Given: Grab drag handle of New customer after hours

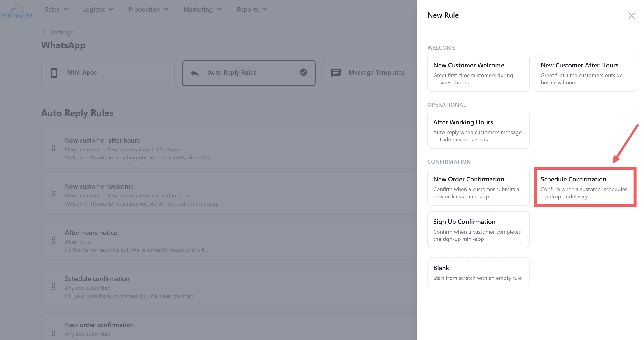Looking at the screenshot, I should (x=54, y=148).
